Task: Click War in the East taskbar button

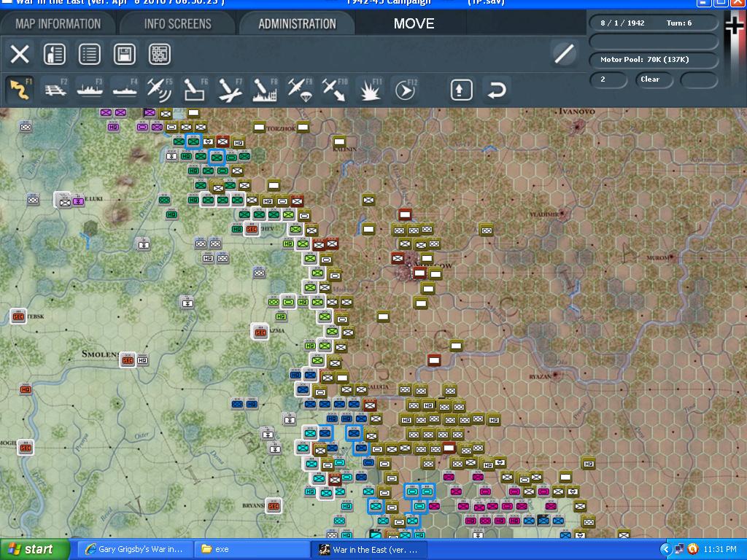Action: (369, 550)
